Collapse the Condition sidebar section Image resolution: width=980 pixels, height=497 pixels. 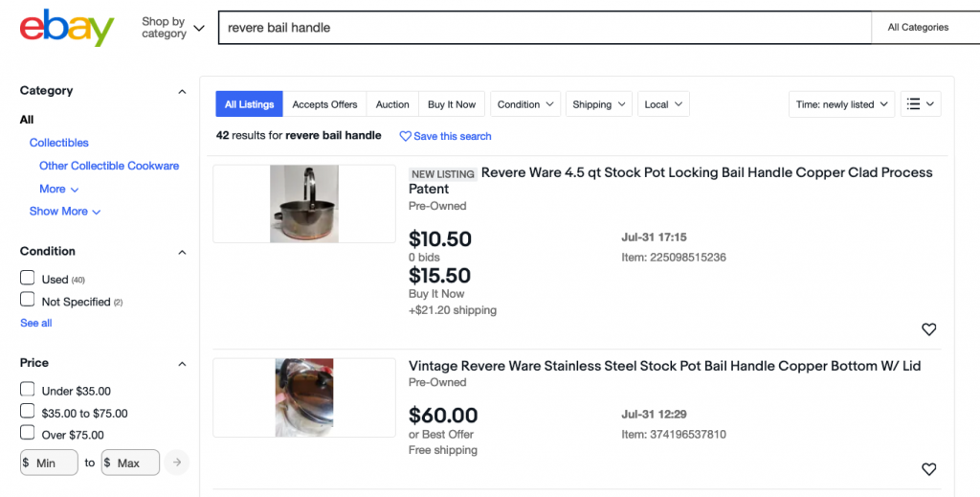pyautogui.click(x=182, y=253)
